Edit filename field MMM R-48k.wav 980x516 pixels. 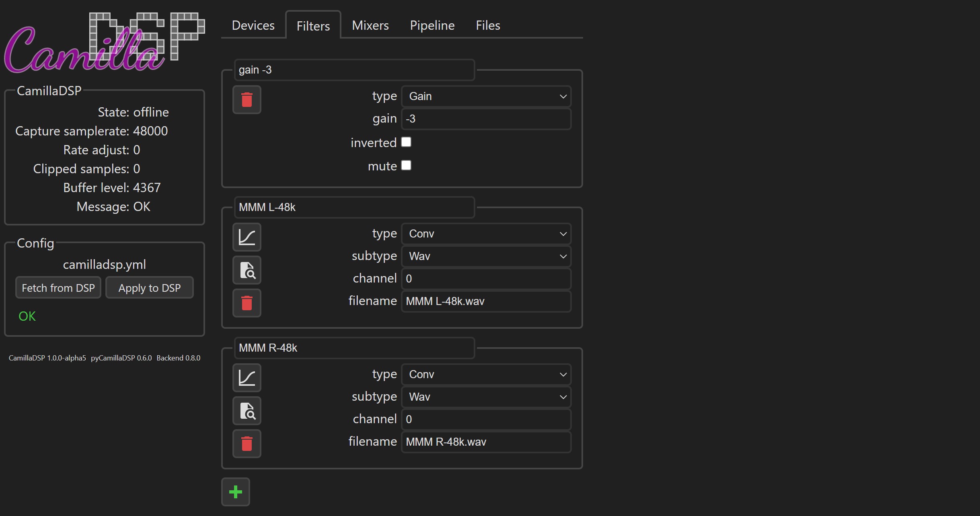486,442
